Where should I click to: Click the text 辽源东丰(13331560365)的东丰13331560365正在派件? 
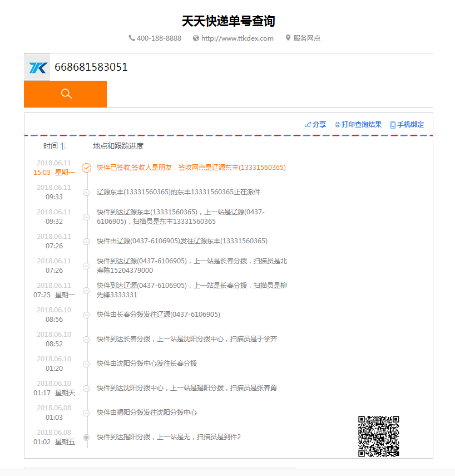179,192
